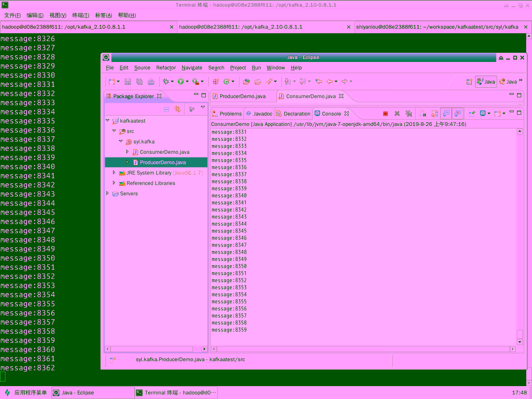Expand the Servers project node

(107, 193)
